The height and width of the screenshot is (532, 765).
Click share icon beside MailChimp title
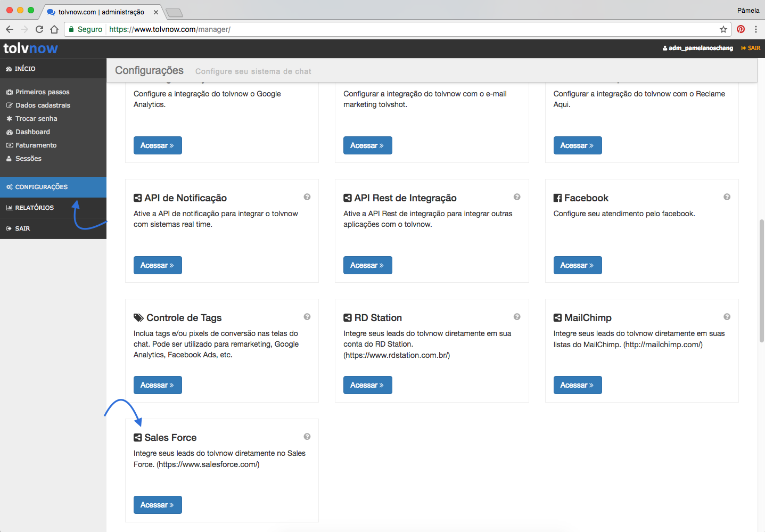[x=557, y=318]
